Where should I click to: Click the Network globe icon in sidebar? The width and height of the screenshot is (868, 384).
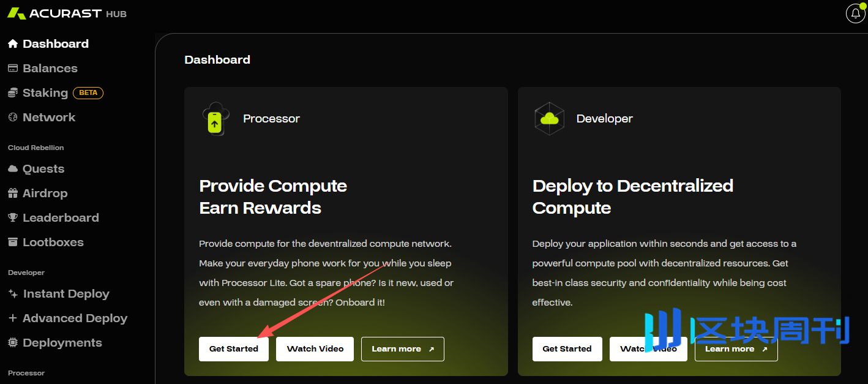[13, 118]
